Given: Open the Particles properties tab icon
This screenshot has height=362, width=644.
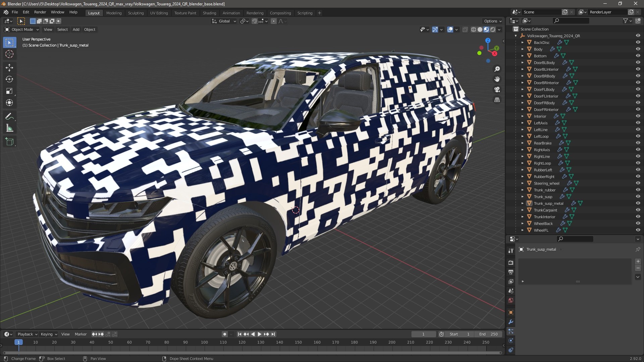Looking at the screenshot, I should [511, 331].
